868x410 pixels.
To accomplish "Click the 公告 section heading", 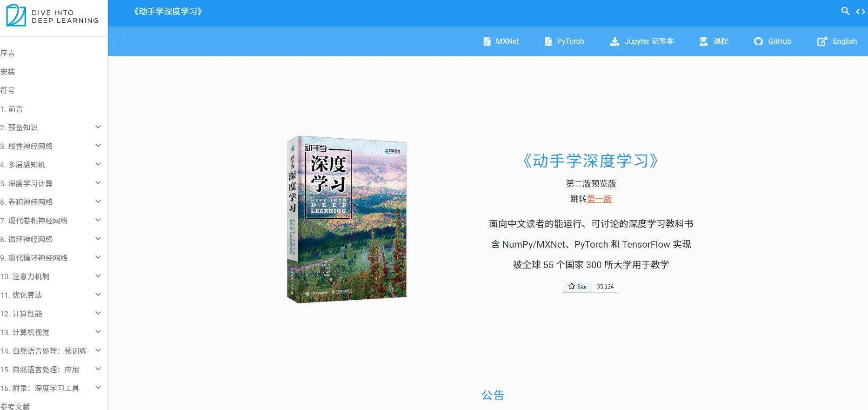I will coord(493,395).
